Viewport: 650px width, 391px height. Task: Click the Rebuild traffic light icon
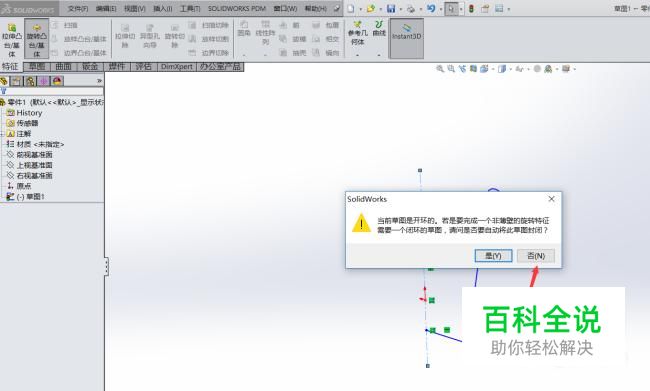(x=471, y=8)
